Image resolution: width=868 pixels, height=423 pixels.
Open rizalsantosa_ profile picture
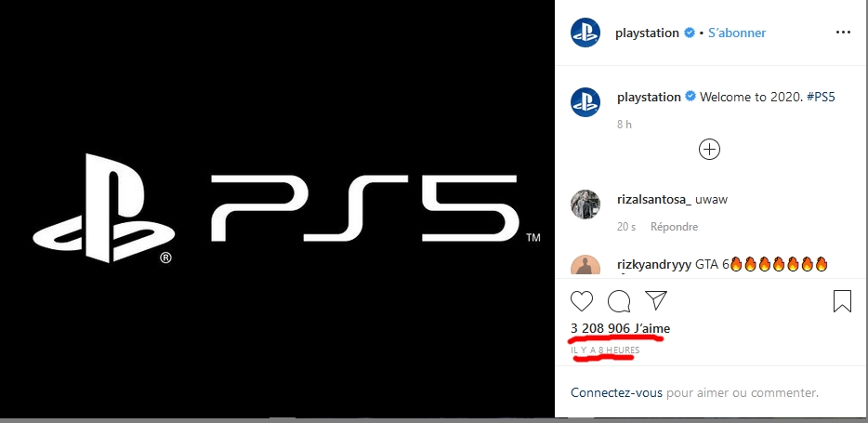(x=585, y=205)
